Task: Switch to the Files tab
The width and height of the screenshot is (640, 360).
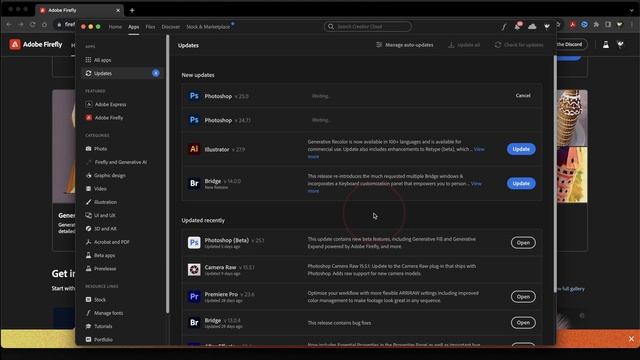Action: 150,27
